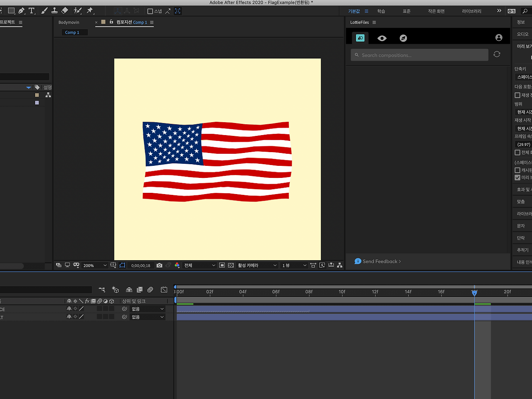Click the LottieFiles refresh icon
Image resolution: width=532 pixels, height=399 pixels.
click(497, 54)
